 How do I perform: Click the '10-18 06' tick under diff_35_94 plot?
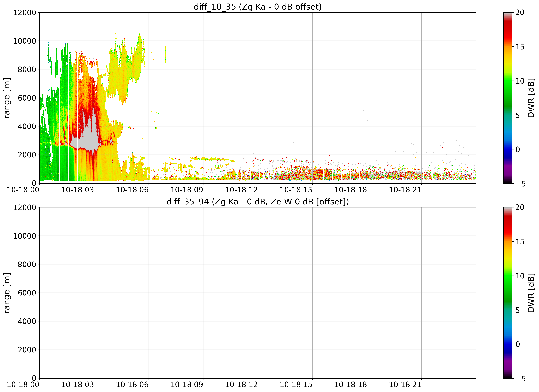[132, 385]
